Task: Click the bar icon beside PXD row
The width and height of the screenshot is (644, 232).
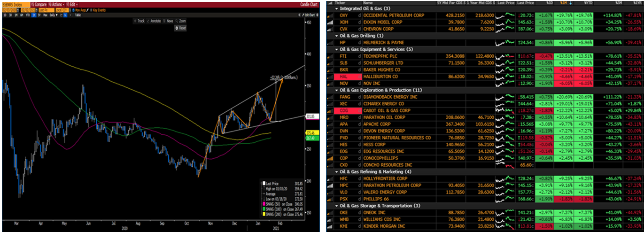Action: tap(329, 138)
